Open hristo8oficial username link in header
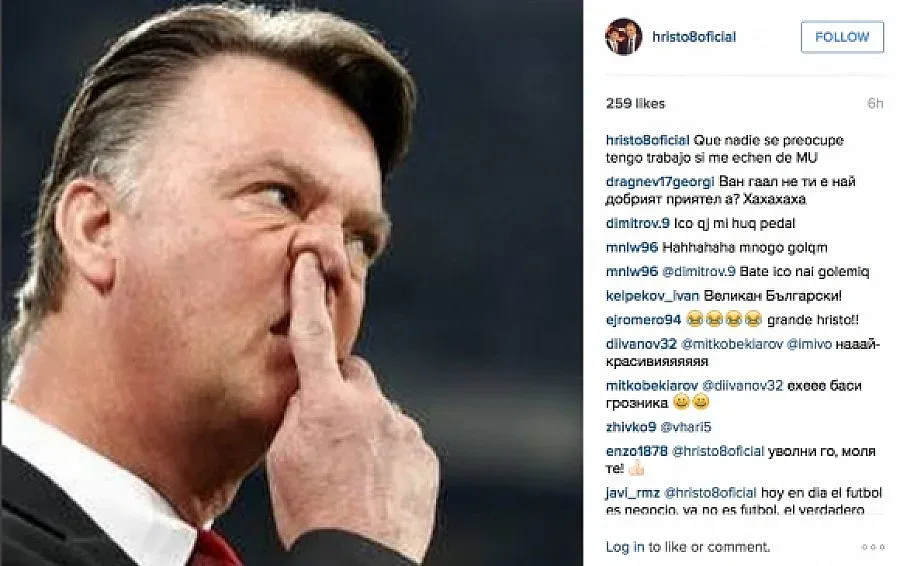Image resolution: width=900 pixels, height=566 pixels. click(x=694, y=37)
